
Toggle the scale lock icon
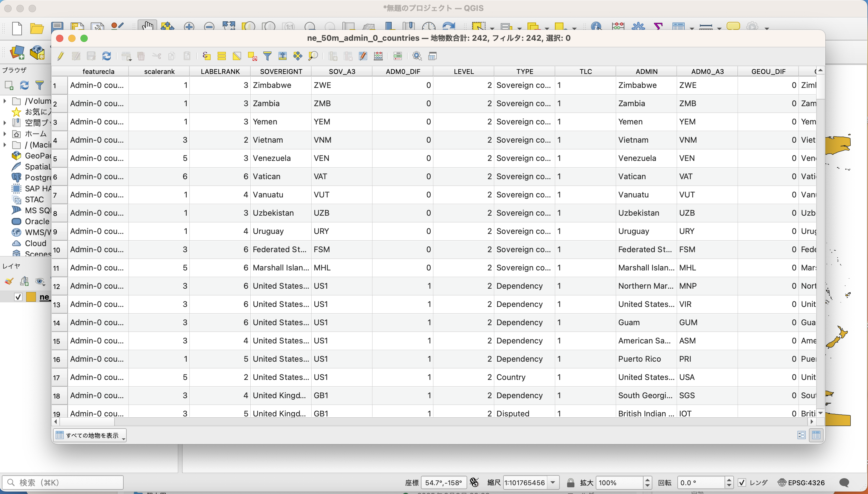(570, 482)
